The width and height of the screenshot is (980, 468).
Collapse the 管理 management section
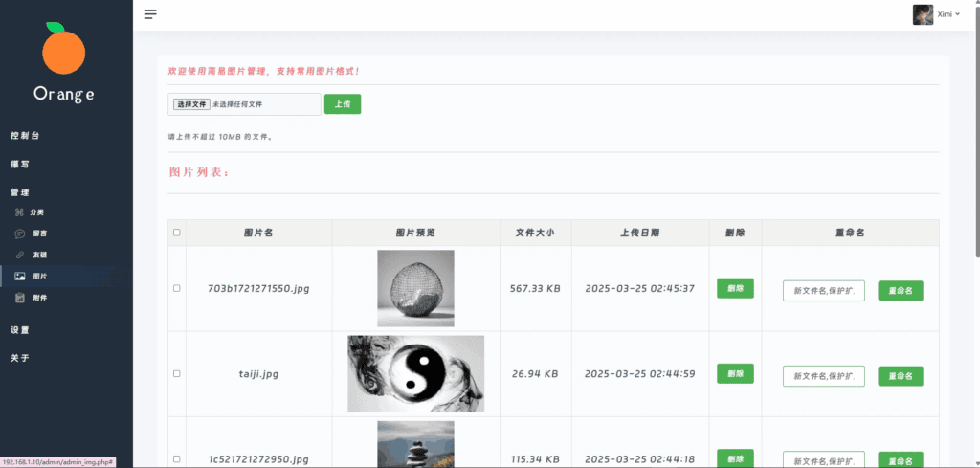tap(19, 192)
